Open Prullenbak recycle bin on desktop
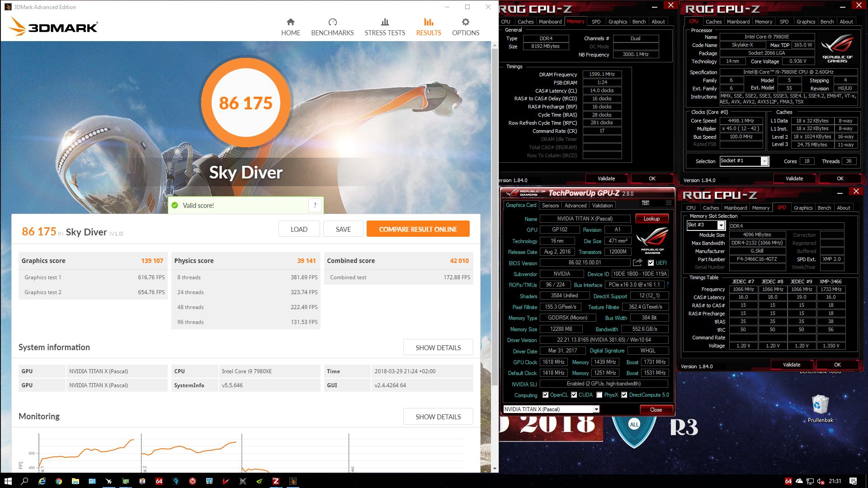The width and height of the screenshot is (868, 488). (x=820, y=408)
